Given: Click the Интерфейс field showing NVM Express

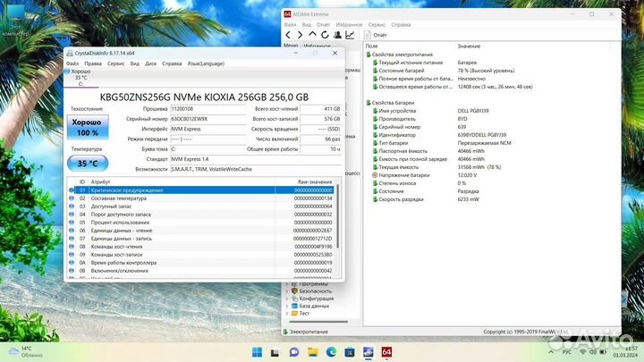Looking at the screenshot, I should point(208,129).
